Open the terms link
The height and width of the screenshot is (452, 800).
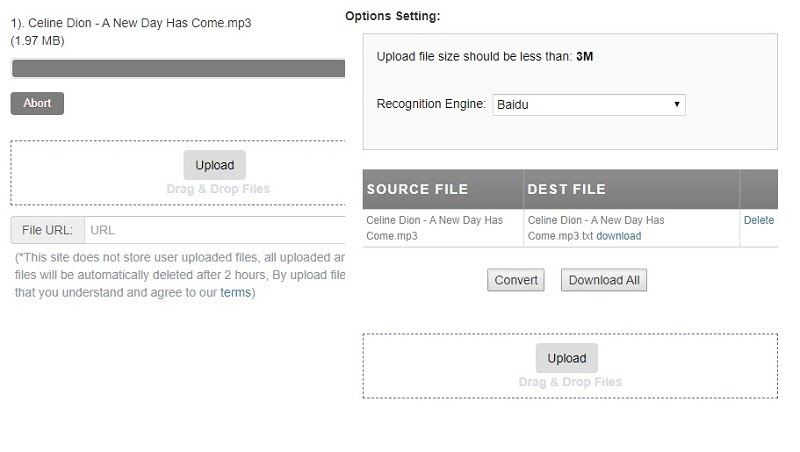235,292
